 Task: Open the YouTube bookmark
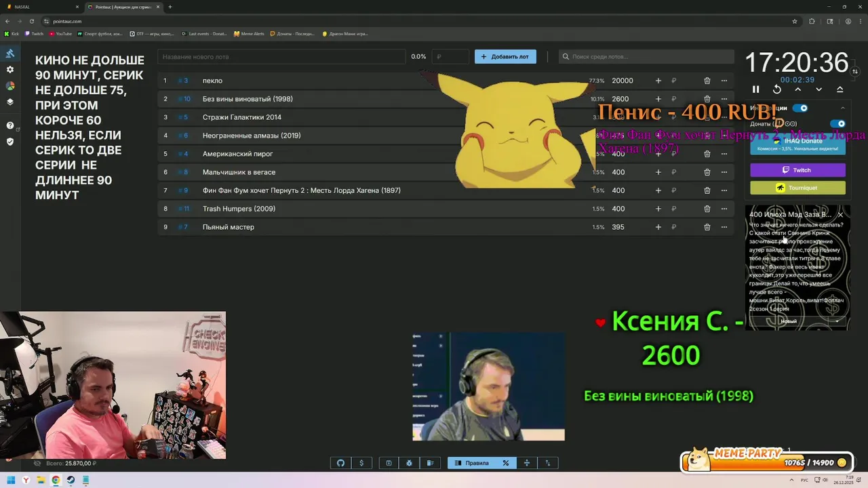point(60,33)
